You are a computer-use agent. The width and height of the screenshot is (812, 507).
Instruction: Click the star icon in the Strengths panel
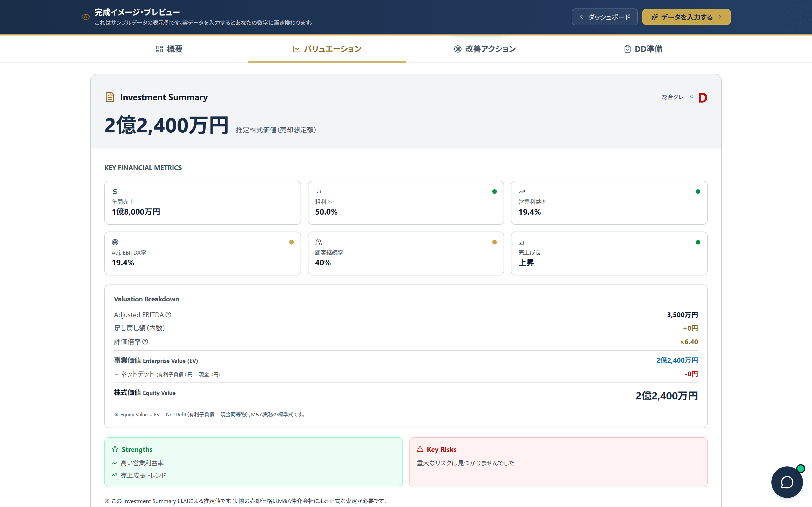pos(115,449)
